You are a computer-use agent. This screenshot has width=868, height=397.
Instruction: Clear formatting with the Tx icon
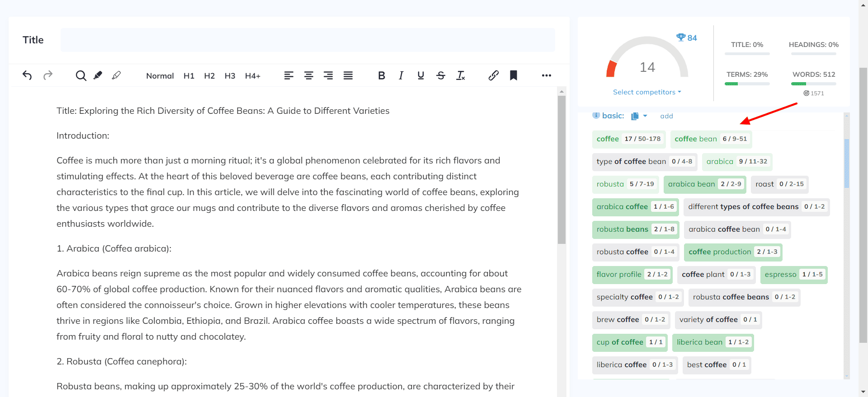click(x=461, y=75)
